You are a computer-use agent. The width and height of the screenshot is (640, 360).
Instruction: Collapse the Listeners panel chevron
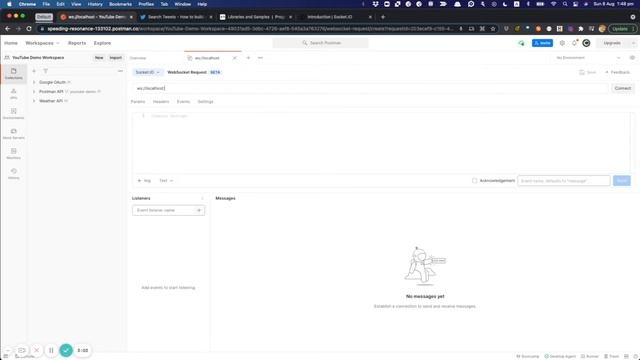[202, 198]
